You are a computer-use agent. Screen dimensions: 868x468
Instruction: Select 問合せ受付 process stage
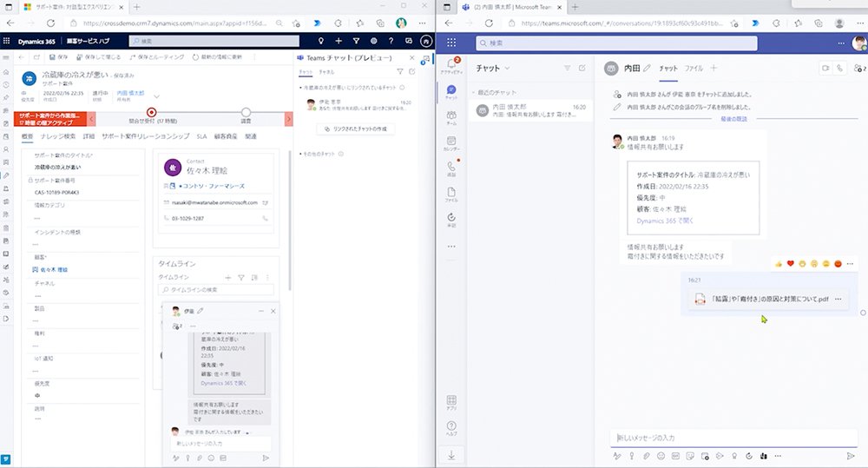tap(151, 112)
